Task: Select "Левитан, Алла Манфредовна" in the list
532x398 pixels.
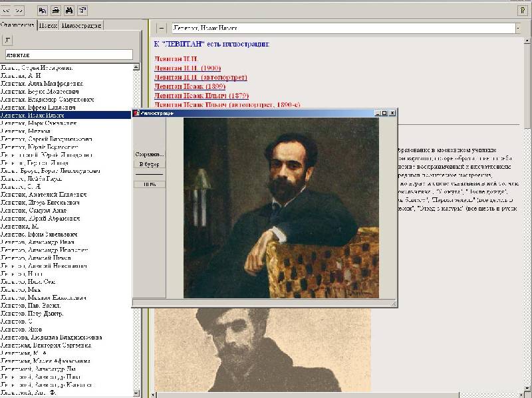Action: click(x=42, y=84)
